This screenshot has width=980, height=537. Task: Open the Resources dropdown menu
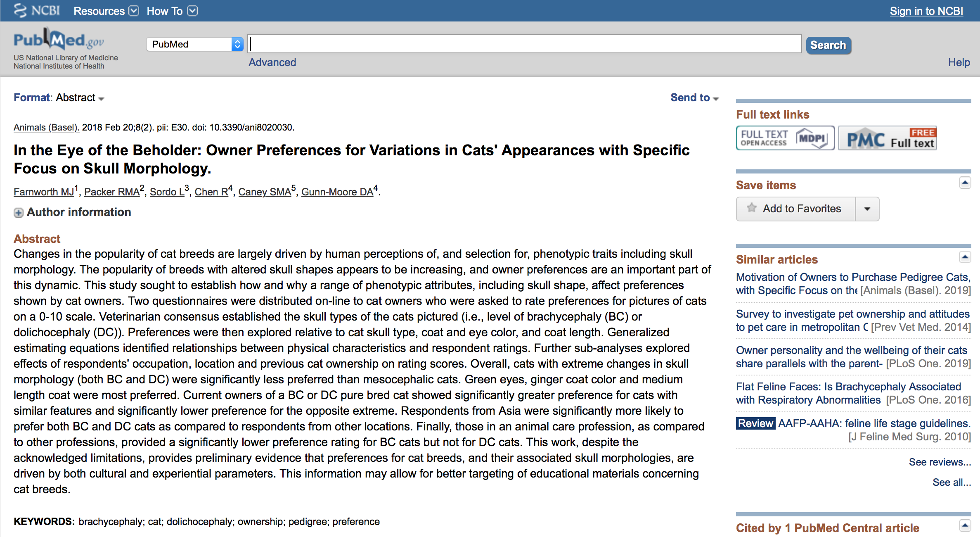[106, 11]
